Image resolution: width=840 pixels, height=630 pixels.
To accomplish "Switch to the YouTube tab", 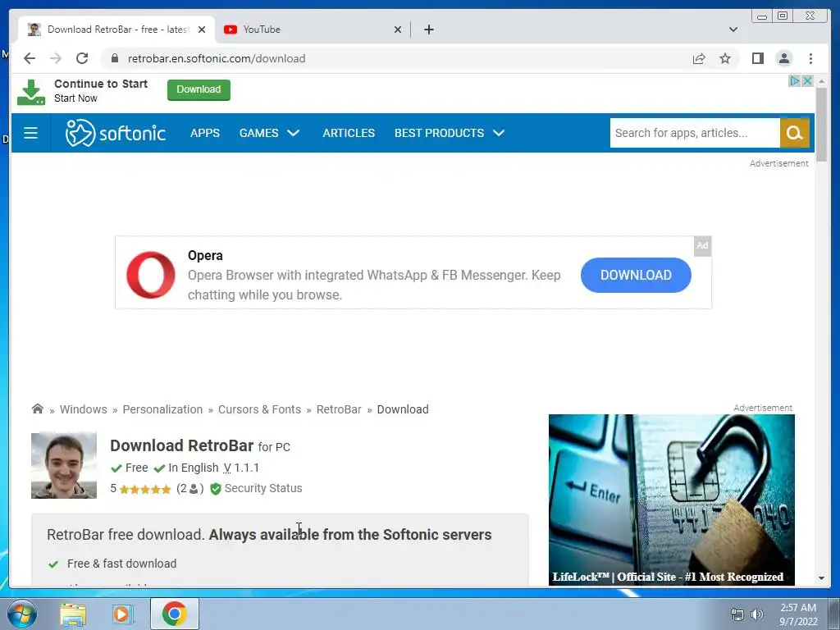I will click(313, 30).
